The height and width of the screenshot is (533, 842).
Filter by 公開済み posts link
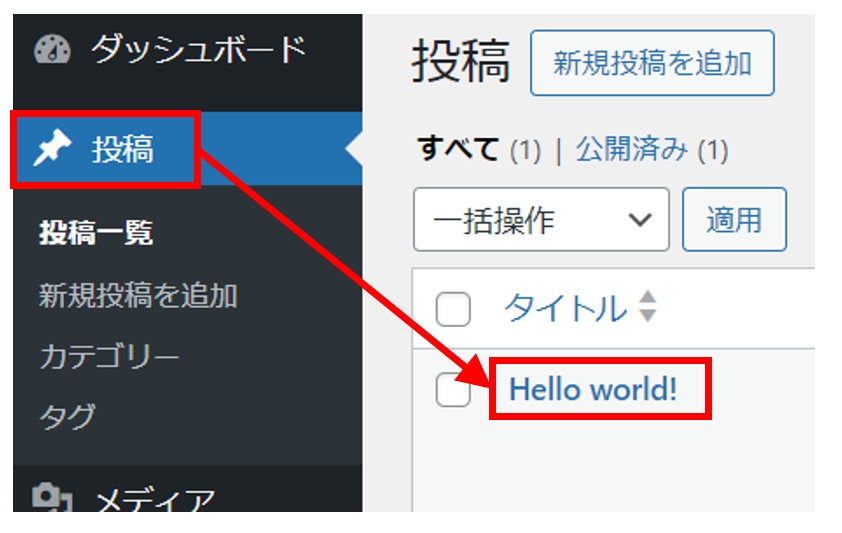coord(632,151)
